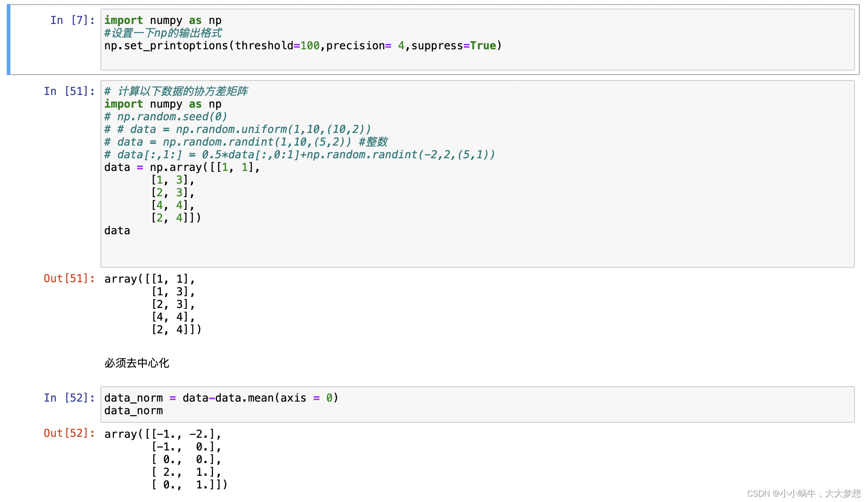Select the '必须去中心化' markdown cell
868x502 pixels.
coord(137,363)
